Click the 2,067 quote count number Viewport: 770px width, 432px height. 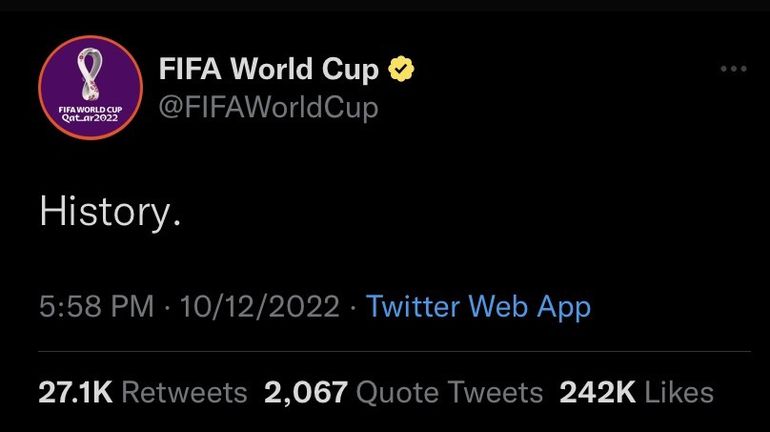coord(305,392)
